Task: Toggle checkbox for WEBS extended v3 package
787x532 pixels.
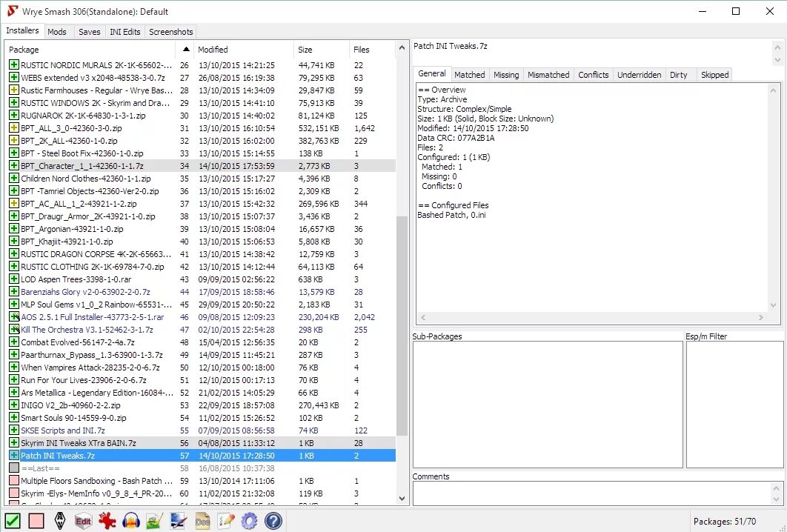Action: click(x=14, y=77)
